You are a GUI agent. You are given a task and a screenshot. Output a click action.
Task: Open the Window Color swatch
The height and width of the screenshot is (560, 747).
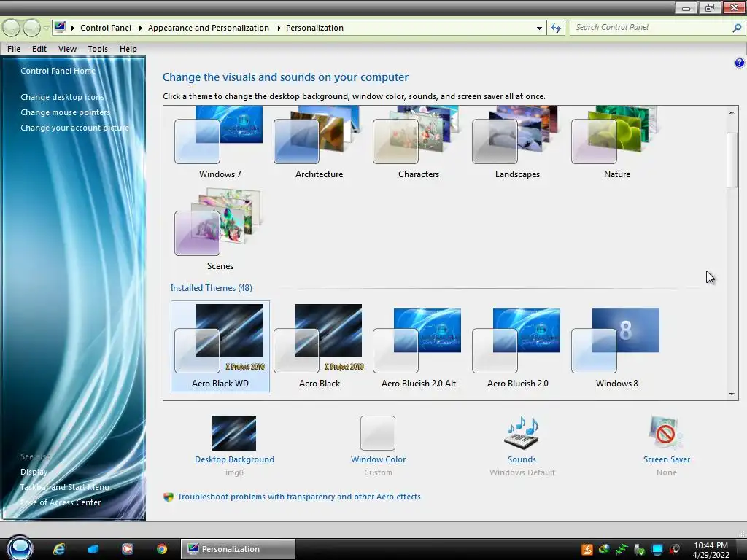[x=378, y=433]
